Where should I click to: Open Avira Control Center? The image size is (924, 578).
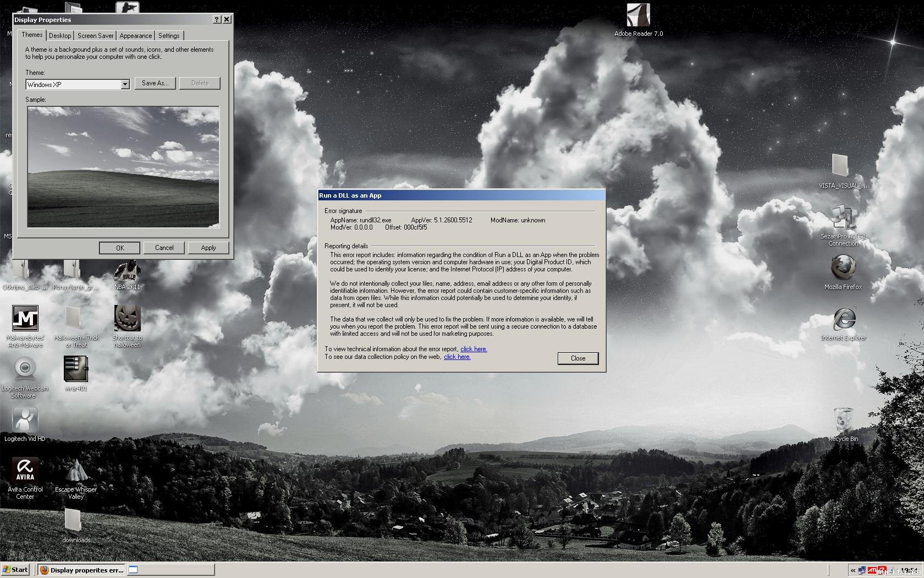[x=25, y=478]
